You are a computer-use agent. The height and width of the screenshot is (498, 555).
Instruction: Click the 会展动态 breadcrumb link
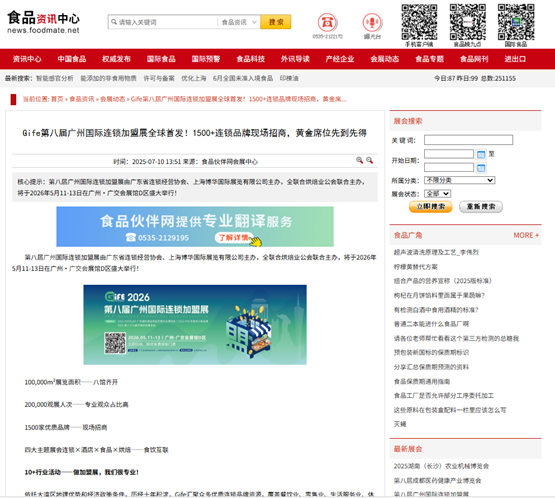pyautogui.click(x=113, y=99)
